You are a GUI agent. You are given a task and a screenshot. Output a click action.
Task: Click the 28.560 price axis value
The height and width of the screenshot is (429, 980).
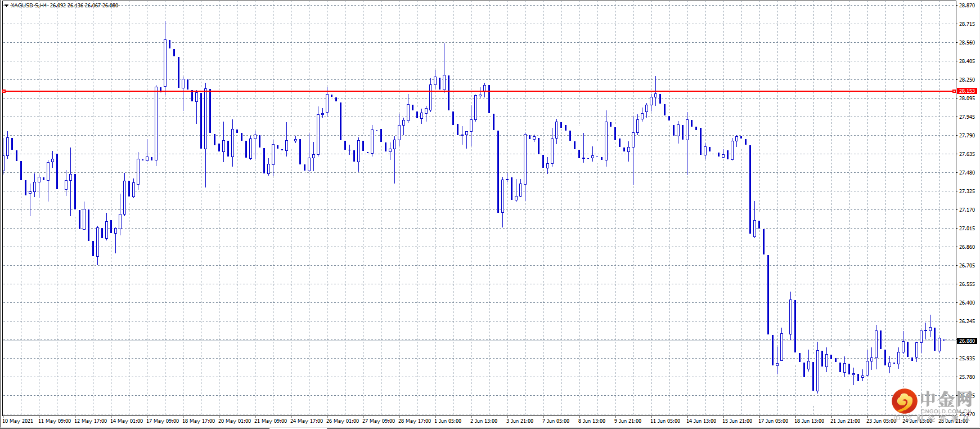click(x=967, y=42)
